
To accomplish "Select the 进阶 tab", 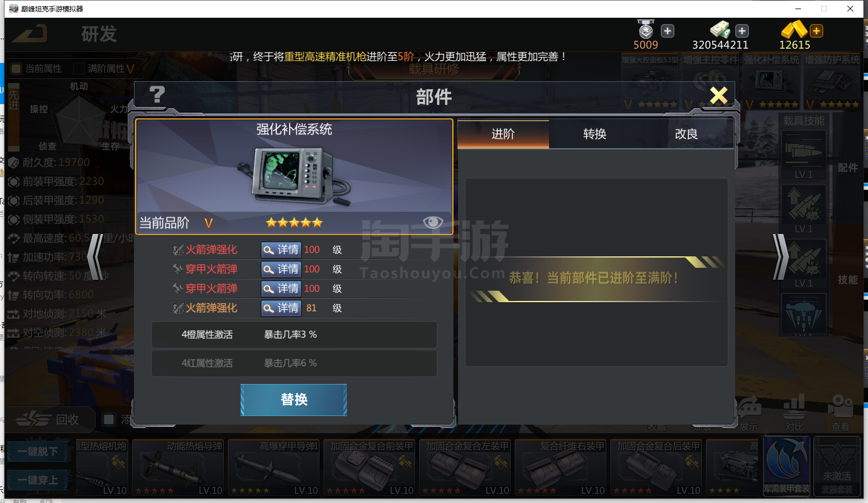I will (x=503, y=134).
